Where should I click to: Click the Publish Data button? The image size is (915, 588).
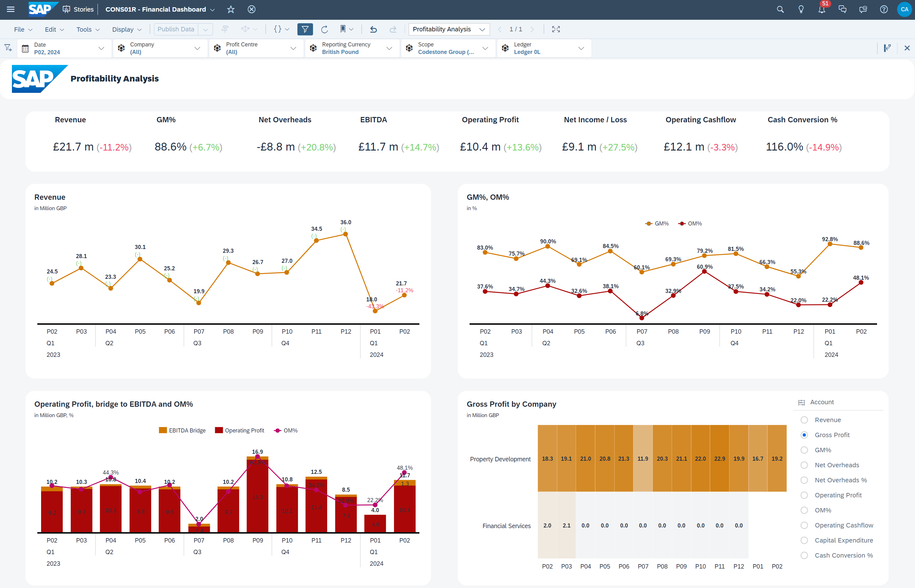click(x=176, y=29)
